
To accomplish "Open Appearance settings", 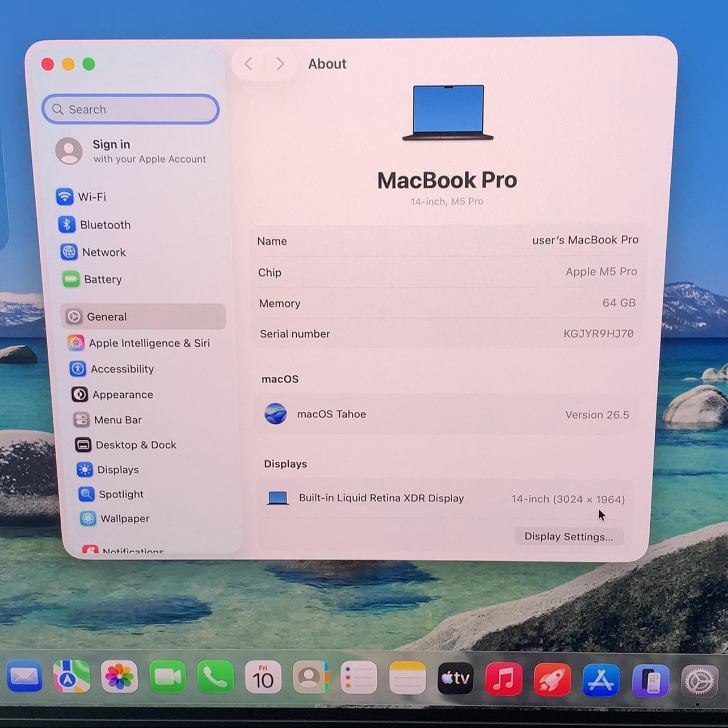I will pyautogui.click(x=112, y=394).
